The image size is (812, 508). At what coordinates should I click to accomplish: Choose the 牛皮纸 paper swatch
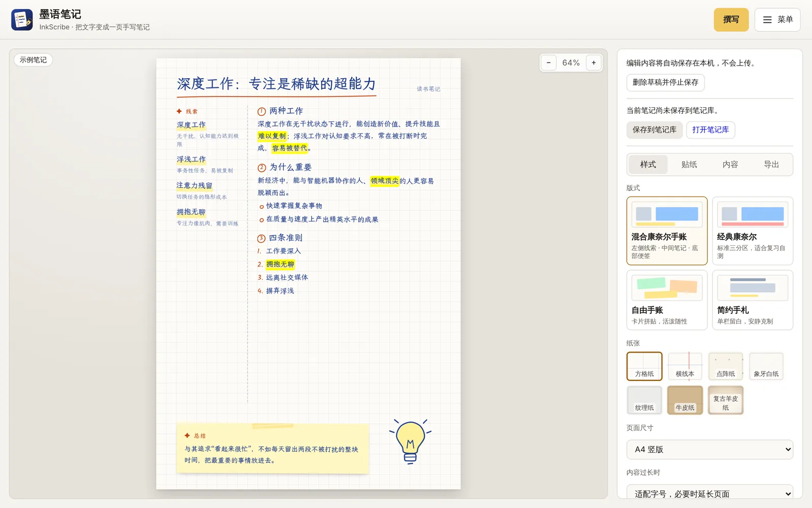click(x=685, y=400)
